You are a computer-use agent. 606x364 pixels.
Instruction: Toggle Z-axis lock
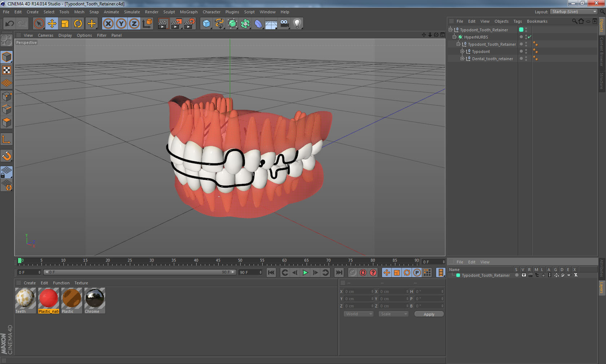pos(134,24)
